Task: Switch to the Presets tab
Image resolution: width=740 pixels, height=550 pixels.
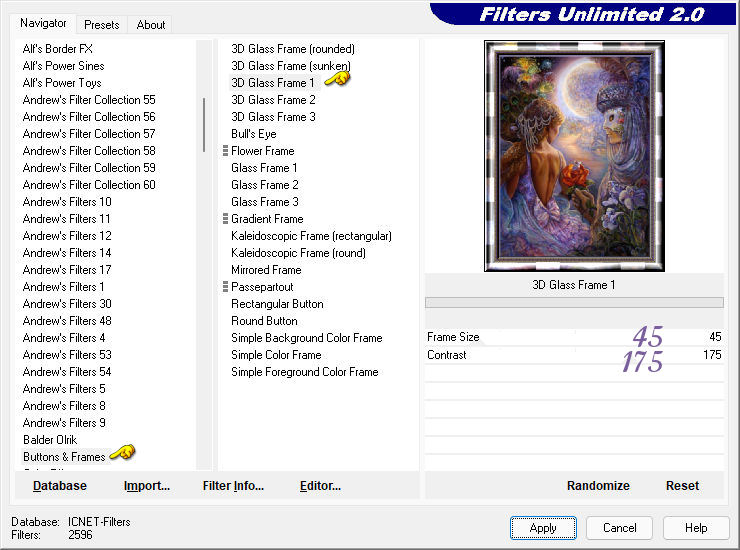Action: pos(101,25)
